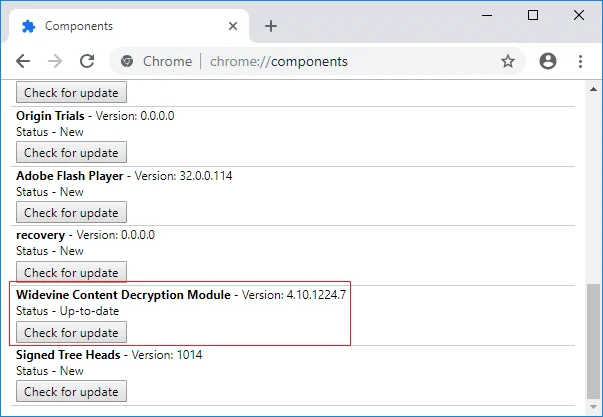The height and width of the screenshot is (417, 603).
Task: Select the Components tab
Action: click(129, 26)
